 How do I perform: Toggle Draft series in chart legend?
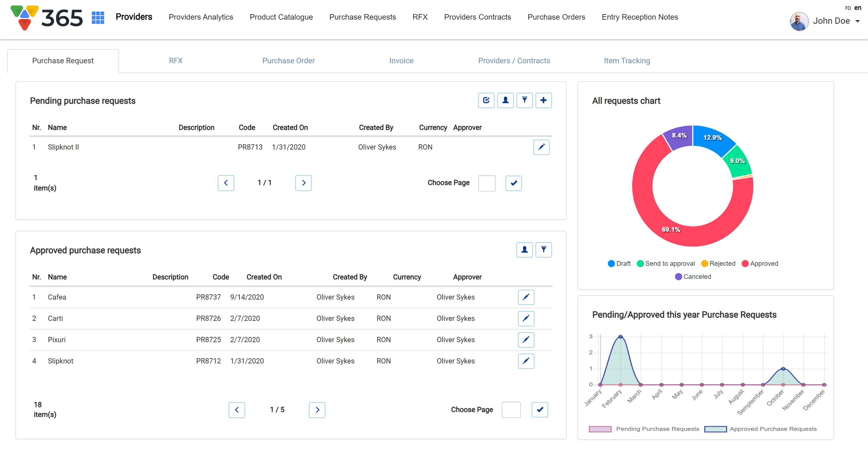(619, 263)
